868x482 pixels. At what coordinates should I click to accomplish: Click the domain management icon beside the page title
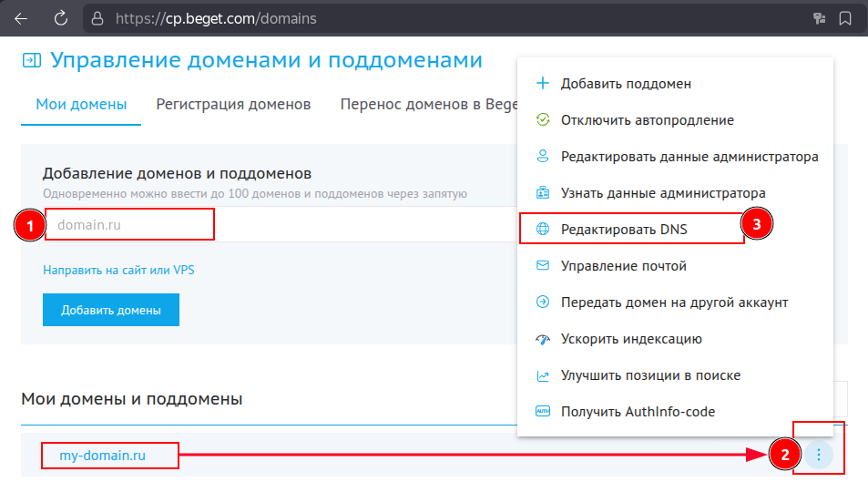(x=32, y=60)
